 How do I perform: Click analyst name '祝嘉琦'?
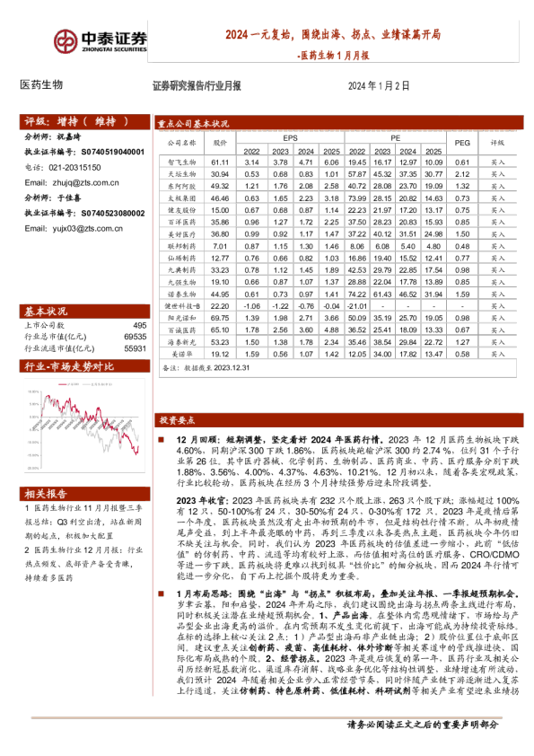(69, 137)
